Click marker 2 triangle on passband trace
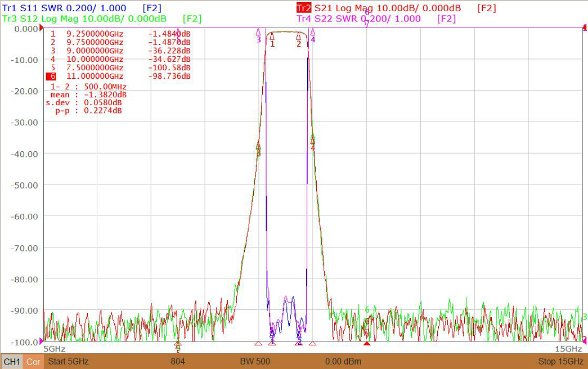This screenshot has height=369, width=588. 298,37
